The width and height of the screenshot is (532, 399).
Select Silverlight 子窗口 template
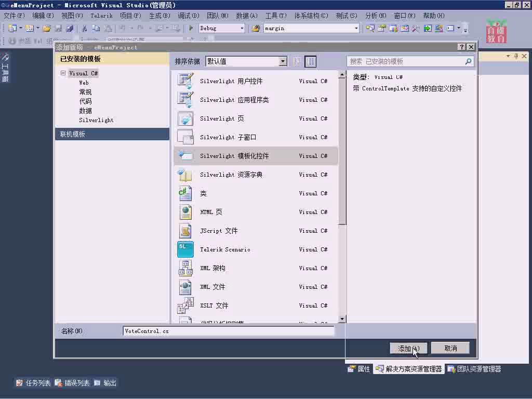[x=256, y=137]
